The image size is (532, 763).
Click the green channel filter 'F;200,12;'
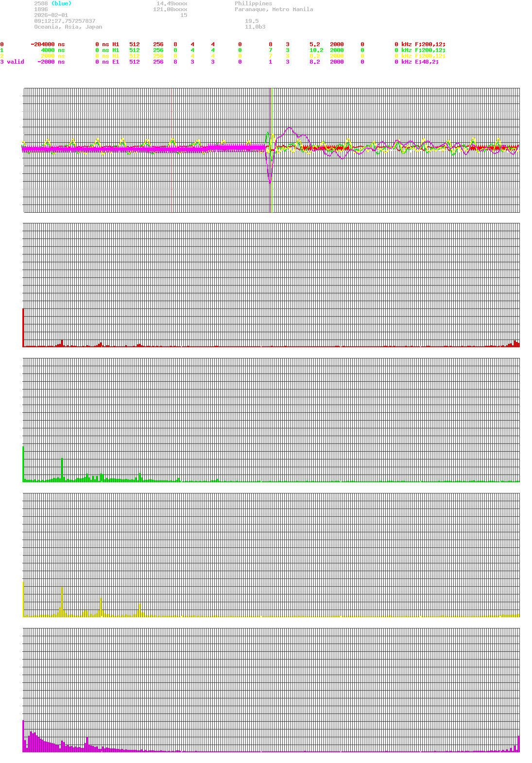point(430,50)
